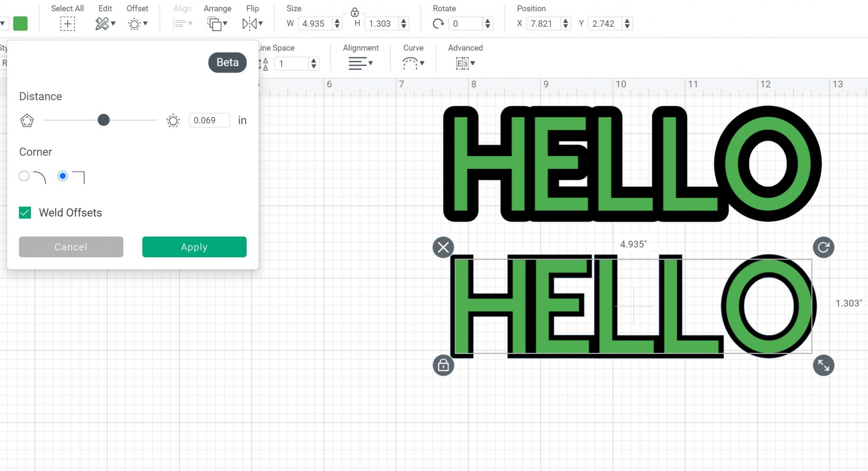
Task: Select the rounded corner radio button
Action: (x=24, y=176)
